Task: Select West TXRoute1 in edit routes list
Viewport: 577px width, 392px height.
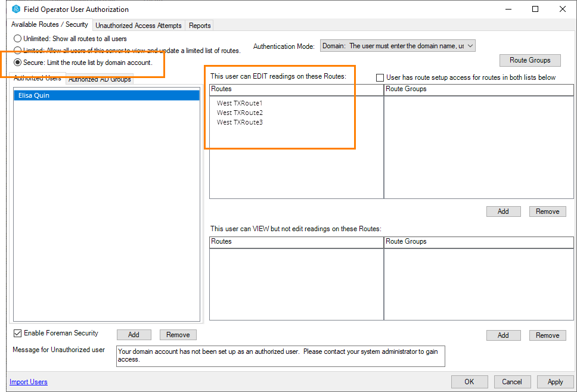Action: pyautogui.click(x=240, y=103)
